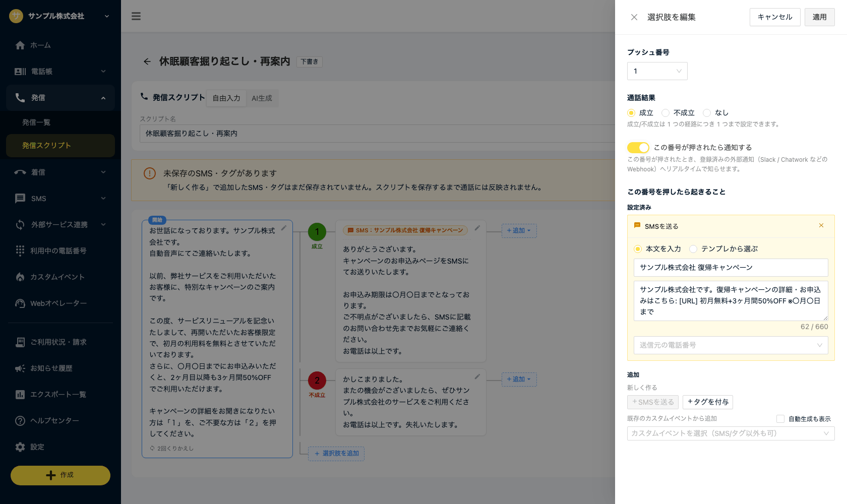Click the ヘルプセンター question mark icon

(20, 421)
